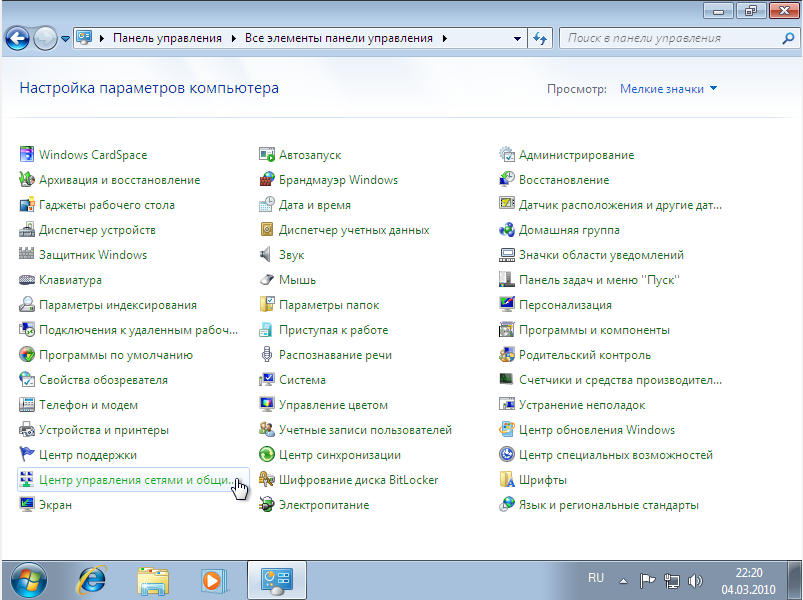Screen dimensions: 803x600
Task: Open Устранение неполадок link
Action: [x=582, y=405]
